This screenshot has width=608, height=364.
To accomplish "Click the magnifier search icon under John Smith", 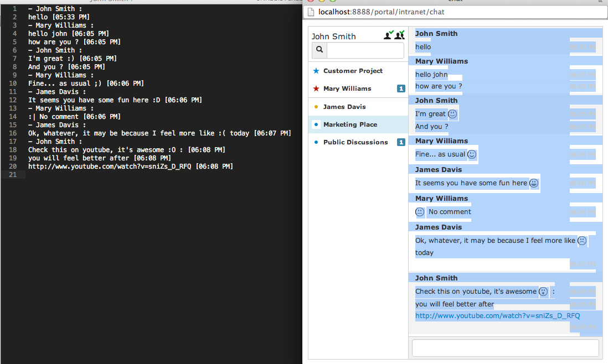I will [320, 50].
